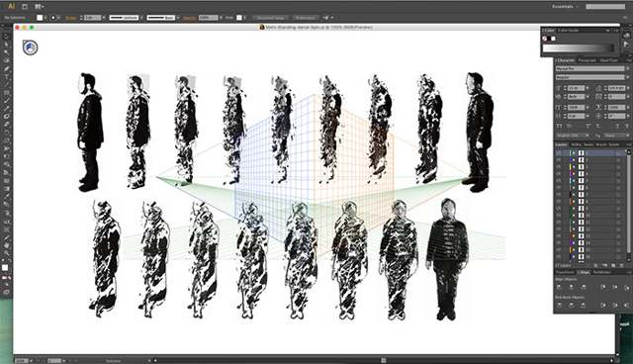Select the Pen tool in the toolbar
This screenshot has height=364, width=633.
tap(6, 68)
